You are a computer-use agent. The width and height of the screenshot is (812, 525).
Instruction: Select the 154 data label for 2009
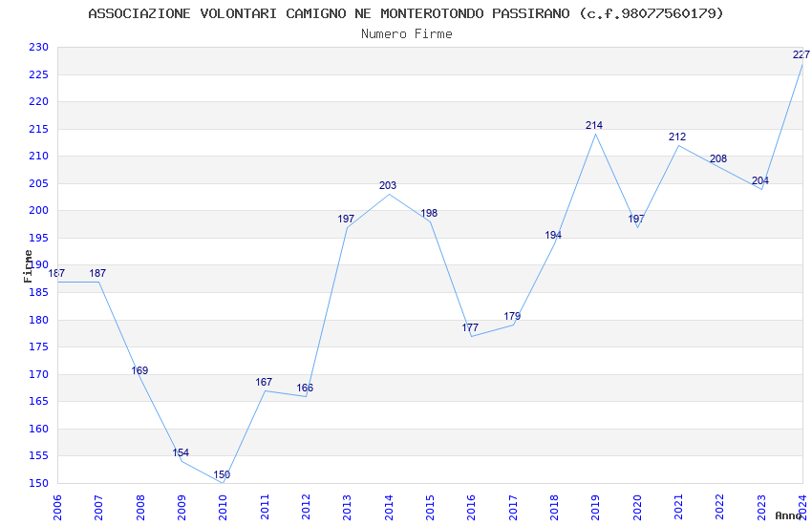click(181, 452)
